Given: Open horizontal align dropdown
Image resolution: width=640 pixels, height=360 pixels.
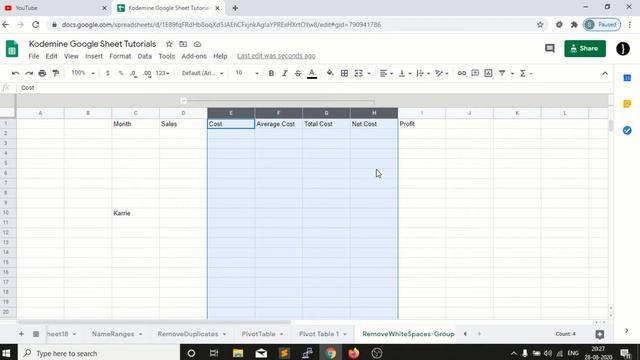Looking at the screenshot, I should coord(386,73).
